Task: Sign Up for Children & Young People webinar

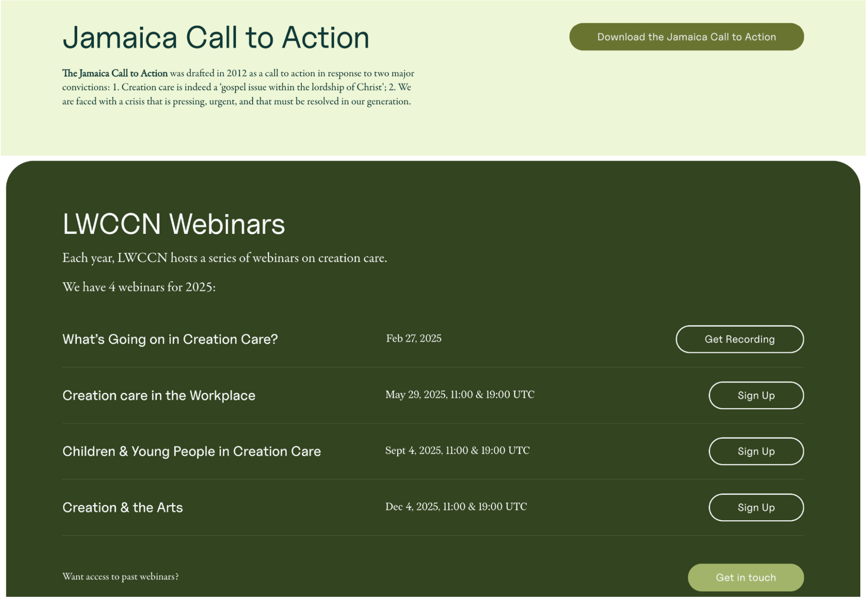Action: (x=755, y=451)
